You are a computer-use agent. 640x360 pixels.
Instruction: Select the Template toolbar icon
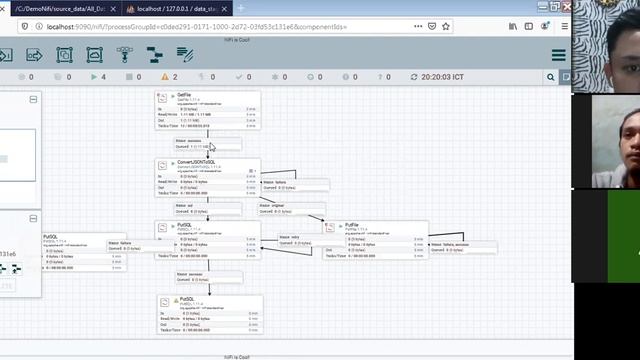155,55
